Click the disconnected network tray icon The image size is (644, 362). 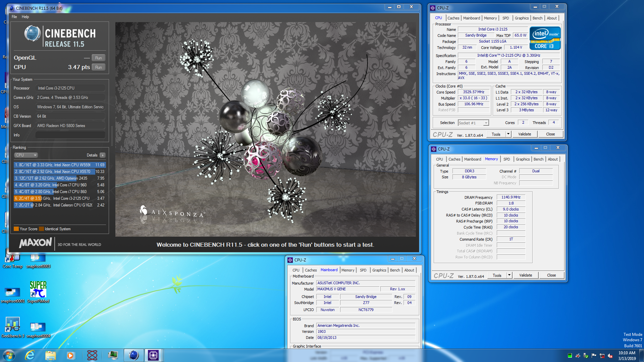coord(602,356)
